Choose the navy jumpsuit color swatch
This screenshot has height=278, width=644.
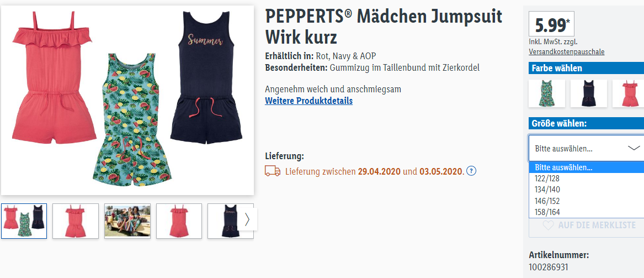point(589,93)
